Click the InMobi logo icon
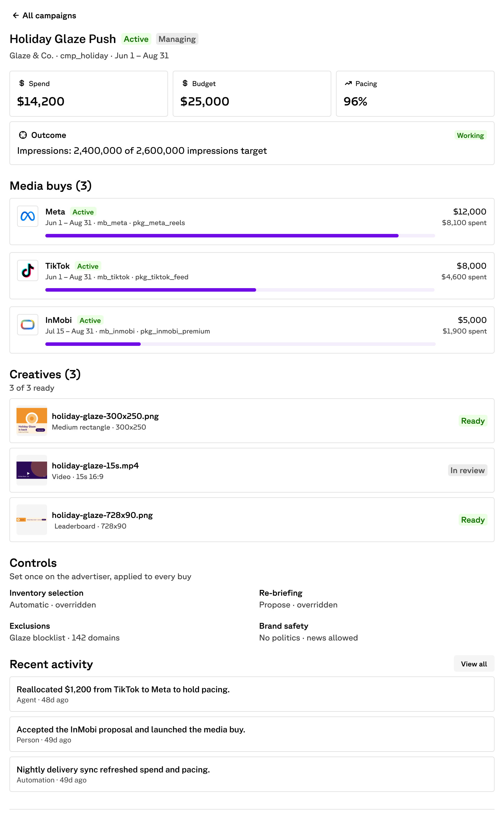This screenshot has width=504, height=819. 28,324
